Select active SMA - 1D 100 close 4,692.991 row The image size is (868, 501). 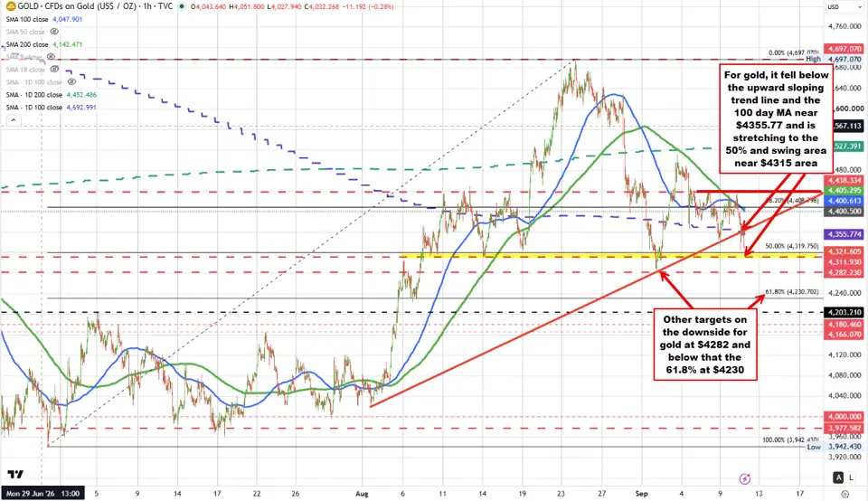coord(51,108)
